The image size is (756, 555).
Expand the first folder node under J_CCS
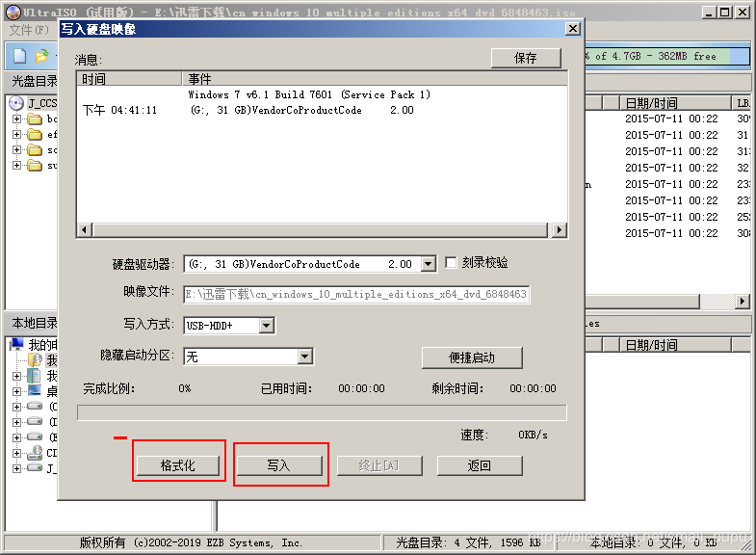(17, 119)
